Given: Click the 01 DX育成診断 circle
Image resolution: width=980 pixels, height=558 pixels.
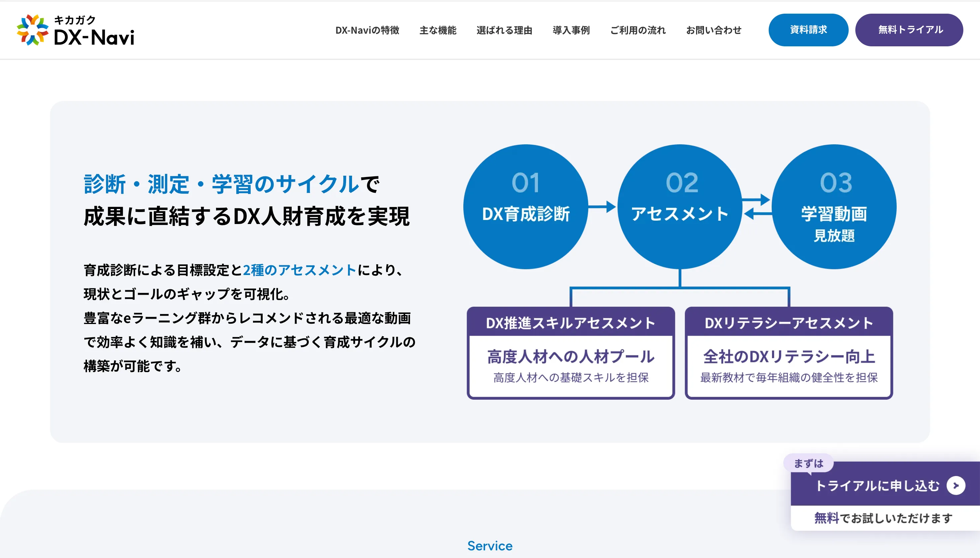Looking at the screenshot, I should 526,207.
